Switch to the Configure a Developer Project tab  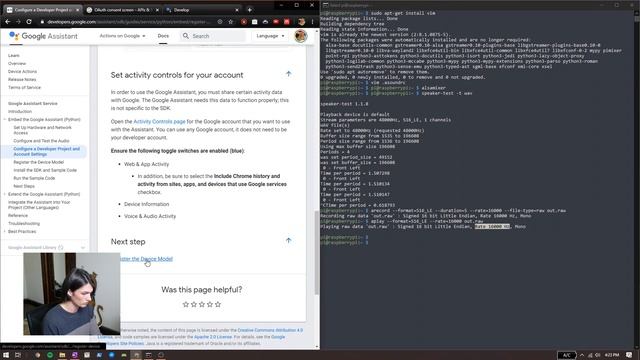(x=43, y=10)
